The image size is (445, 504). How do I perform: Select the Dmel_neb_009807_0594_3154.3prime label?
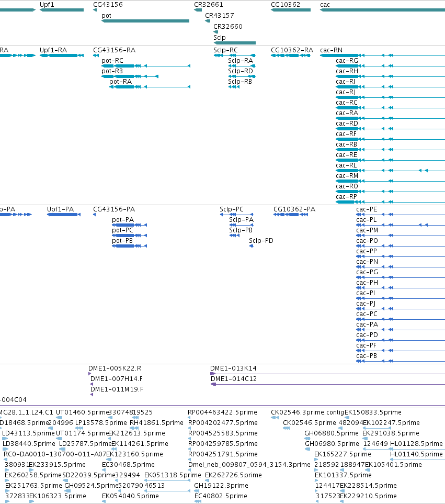point(249,465)
